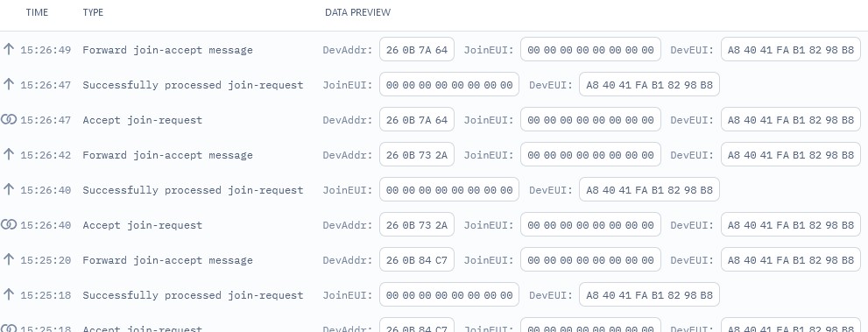Click link icon of 15:26:47 Accept join-request

tap(8, 119)
